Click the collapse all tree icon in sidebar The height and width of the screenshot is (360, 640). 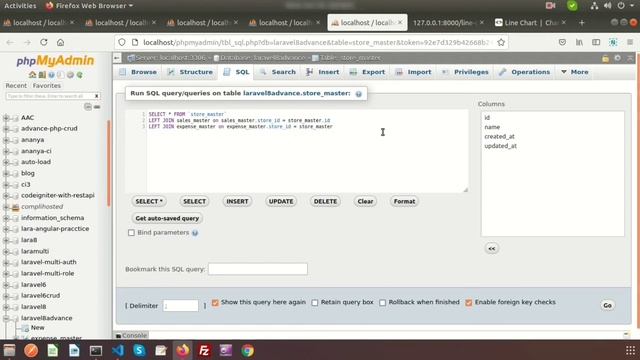(x=88, y=107)
